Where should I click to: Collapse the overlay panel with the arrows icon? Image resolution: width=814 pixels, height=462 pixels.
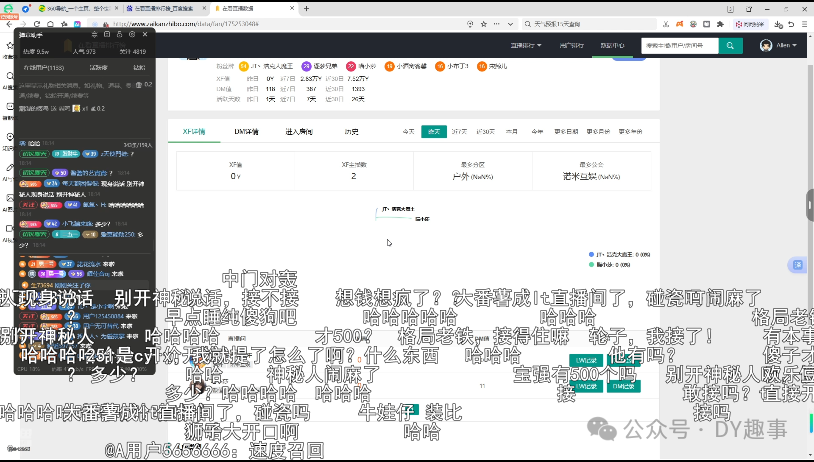94,34
